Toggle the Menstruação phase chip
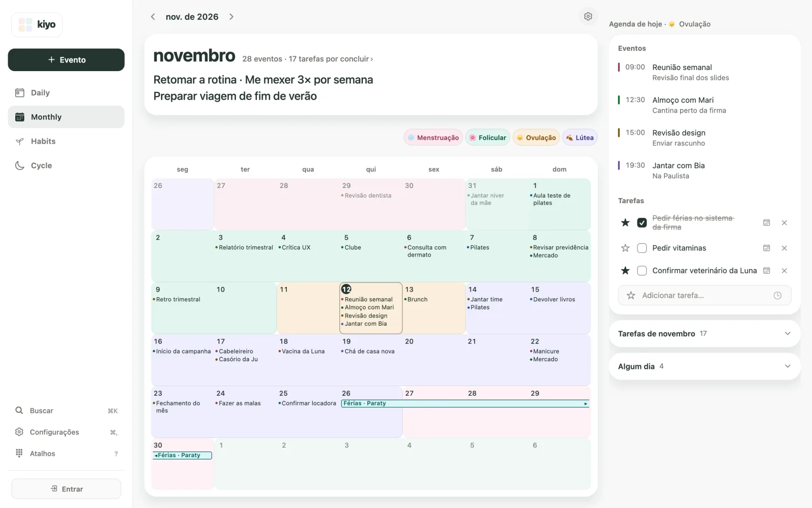 pos(433,138)
